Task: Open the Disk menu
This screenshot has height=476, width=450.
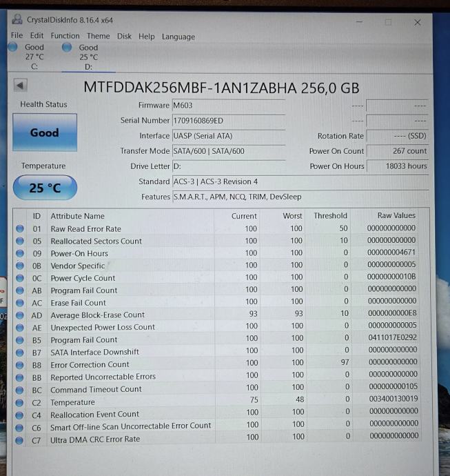Action: tap(124, 37)
